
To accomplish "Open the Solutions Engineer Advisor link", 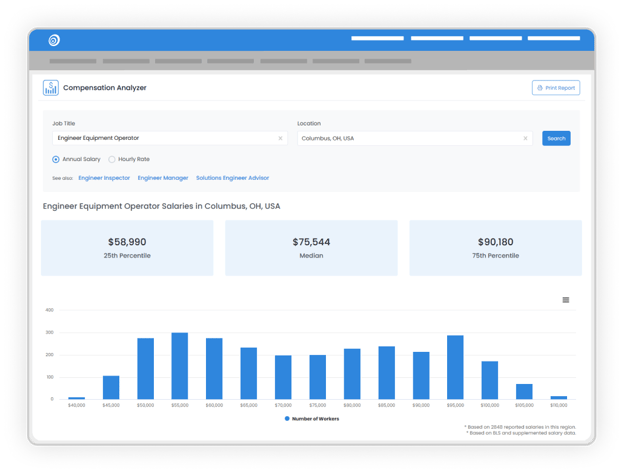I will (232, 178).
